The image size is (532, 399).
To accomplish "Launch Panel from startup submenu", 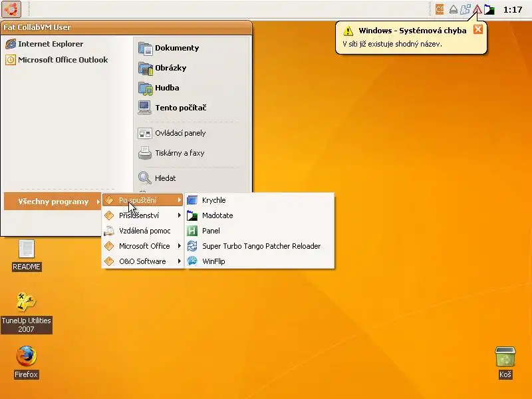I will pyautogui.click(x=260, y=231).
